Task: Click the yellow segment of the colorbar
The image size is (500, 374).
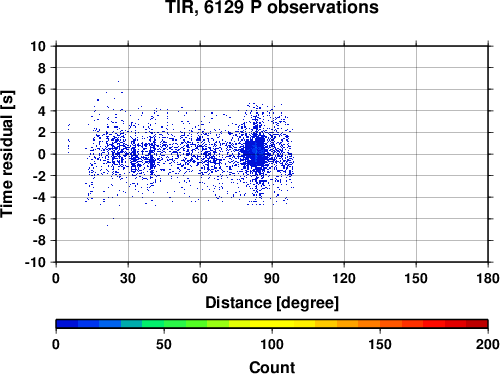Action: pyautogui.click(x=272, y=324)
